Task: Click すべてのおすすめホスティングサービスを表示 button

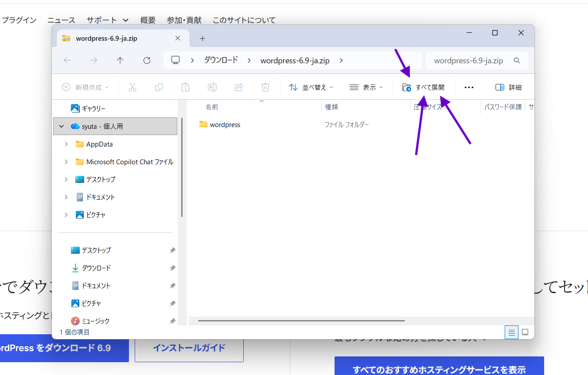Action: (x=439, y=369)
